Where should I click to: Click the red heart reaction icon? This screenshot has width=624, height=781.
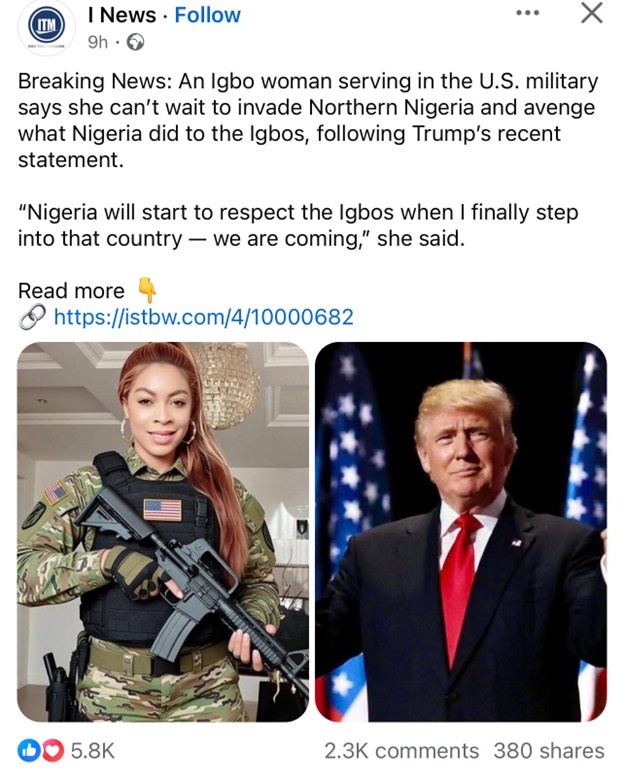point(53,751)
